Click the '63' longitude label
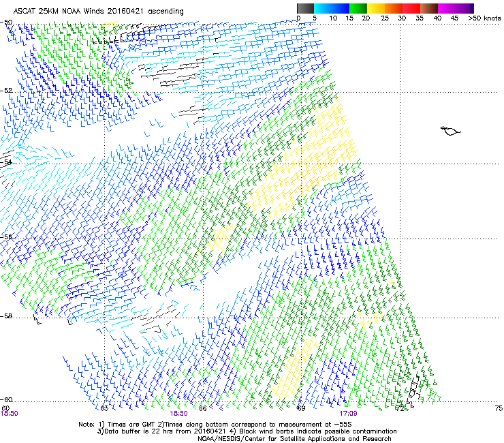This screenshot has height=443, width=504. coord(104,408)
